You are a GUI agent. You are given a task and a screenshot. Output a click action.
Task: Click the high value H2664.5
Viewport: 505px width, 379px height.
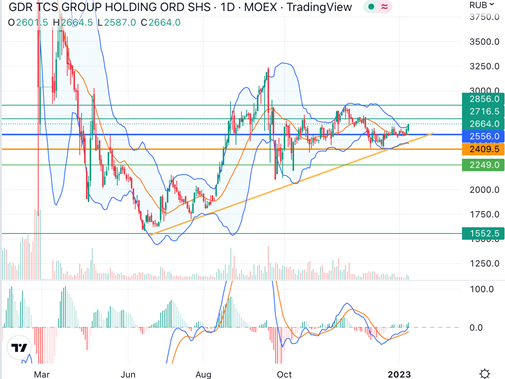[73, 23]
